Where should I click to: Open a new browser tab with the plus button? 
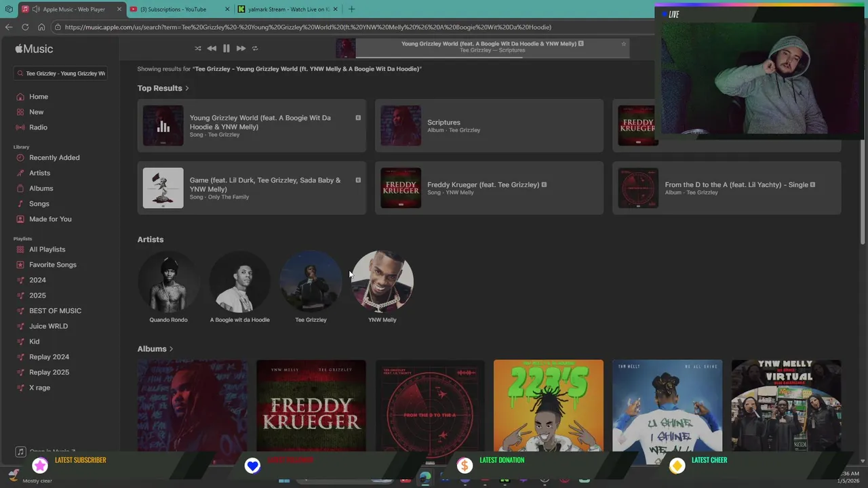351,9
